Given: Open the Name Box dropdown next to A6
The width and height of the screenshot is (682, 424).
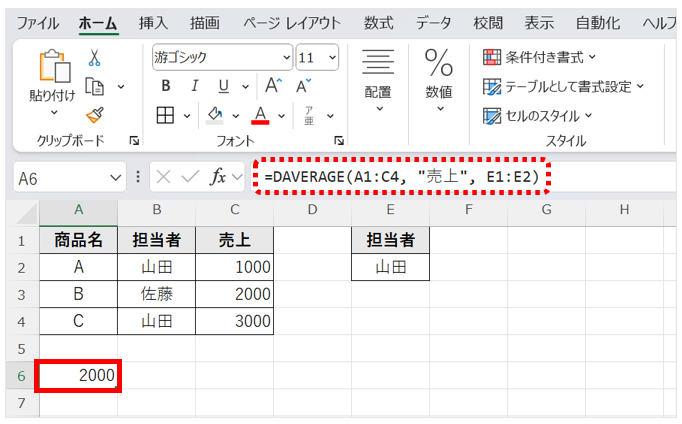Looking at the screenshot, I should 115,178.
